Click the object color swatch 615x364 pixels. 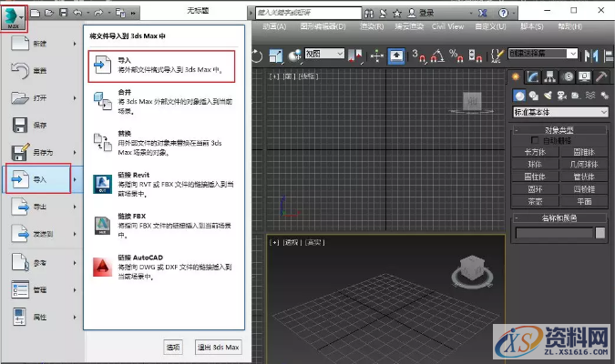600,233
